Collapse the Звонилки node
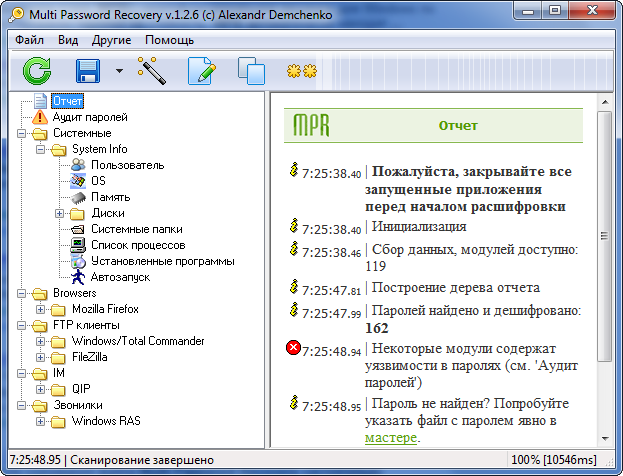The height and width of the screenshot is (476, 623). [21, 405]
